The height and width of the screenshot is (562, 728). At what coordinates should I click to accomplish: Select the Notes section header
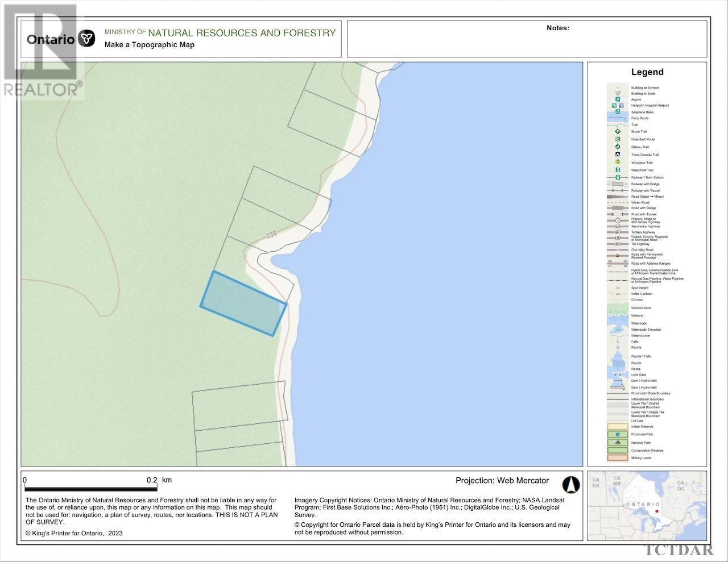tap(556, 27)
